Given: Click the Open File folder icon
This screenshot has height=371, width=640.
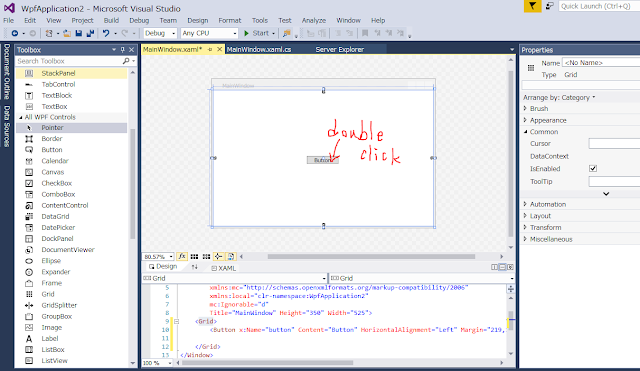Looking at the screenshot, I should click(67, 33).
